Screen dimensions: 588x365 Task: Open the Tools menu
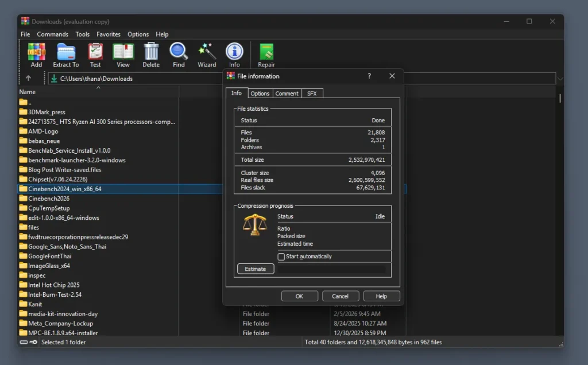(x=83, y=34)
